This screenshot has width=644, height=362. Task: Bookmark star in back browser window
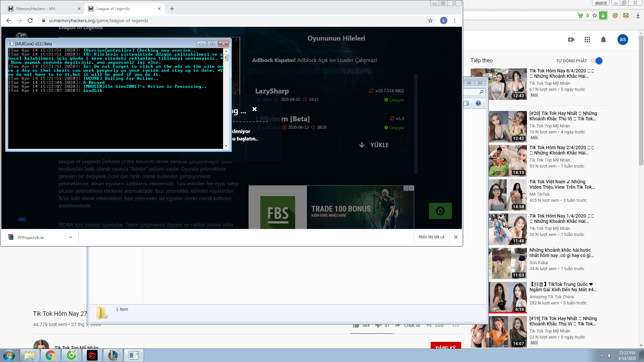click(595, 15)
